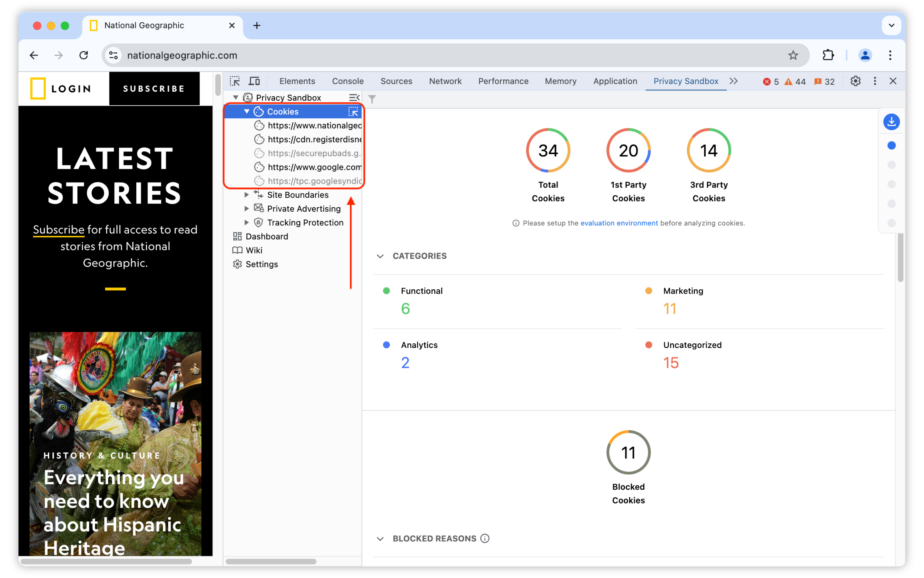Switch to the Network tab
This screenshot has width=924, height=578.
(x=445, y=81)
